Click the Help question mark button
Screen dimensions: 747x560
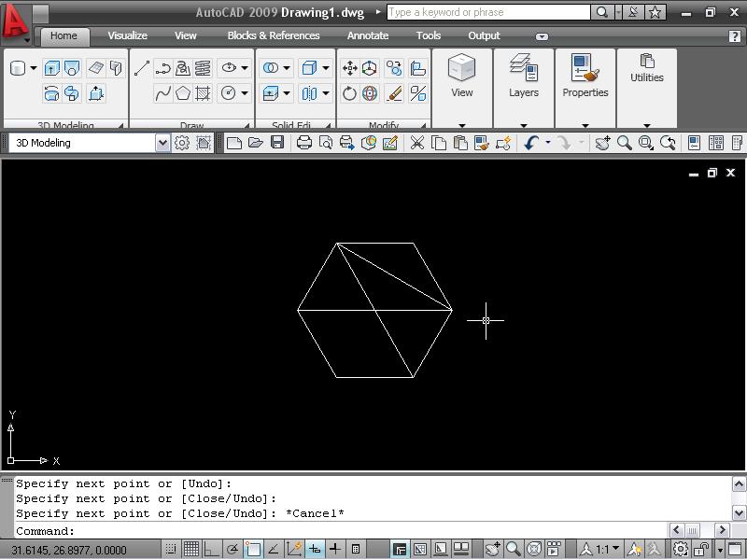pos(735,36)
